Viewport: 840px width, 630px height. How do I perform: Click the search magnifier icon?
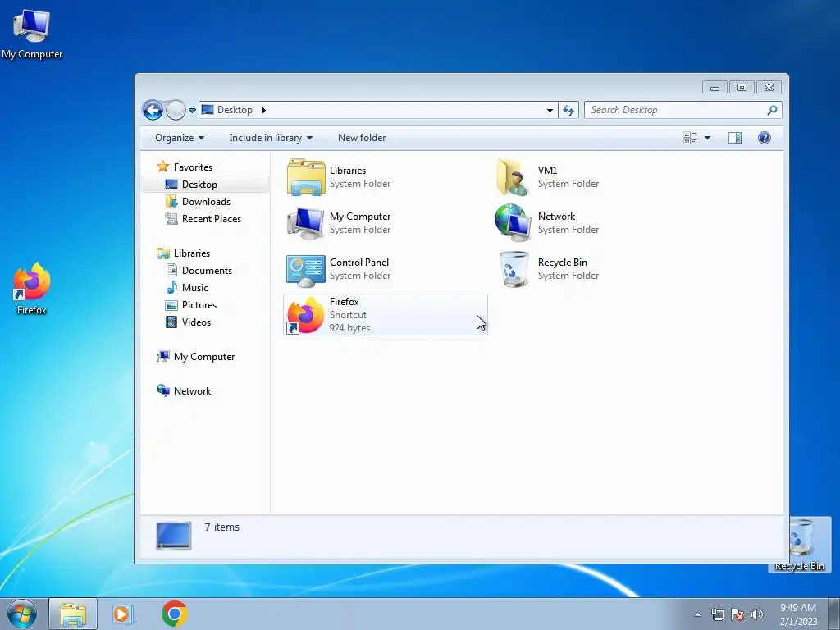point(772,111)
